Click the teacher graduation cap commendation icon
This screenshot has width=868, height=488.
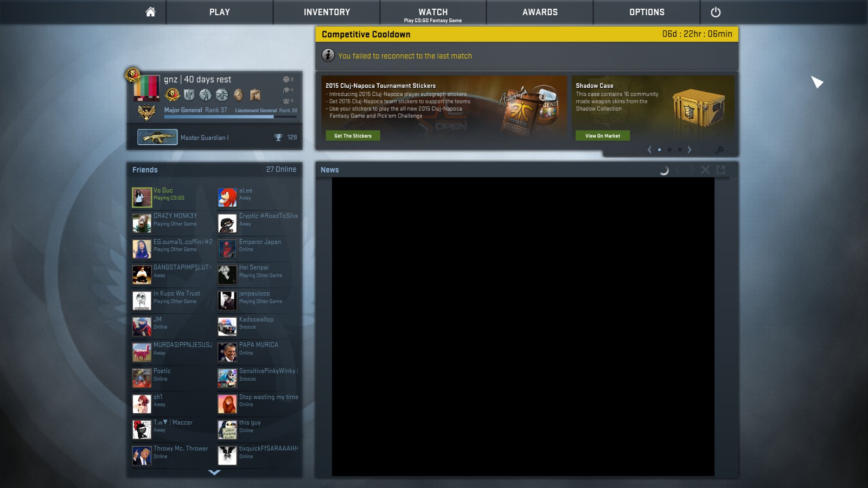pos(286,90)
